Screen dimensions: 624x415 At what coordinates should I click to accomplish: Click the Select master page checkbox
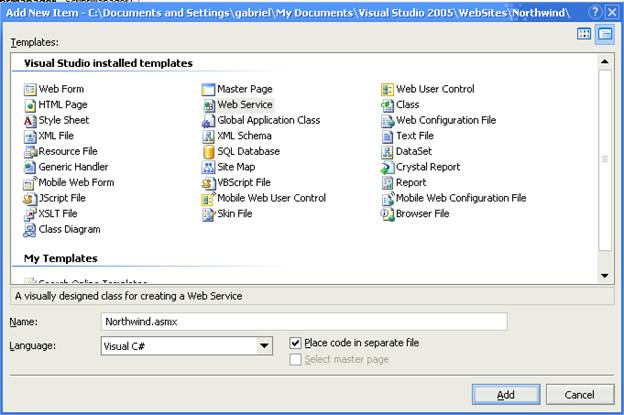click(295, 360)
